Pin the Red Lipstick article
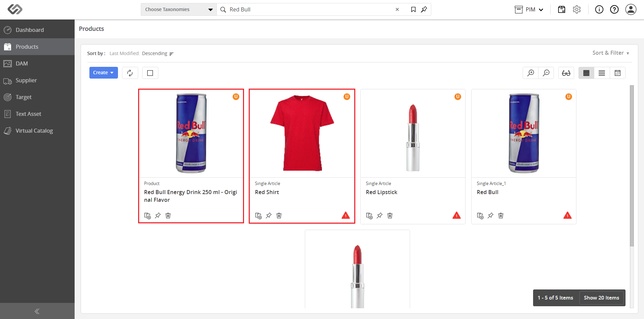The width and height of the screenshot is (644, 319). point(379,216)
